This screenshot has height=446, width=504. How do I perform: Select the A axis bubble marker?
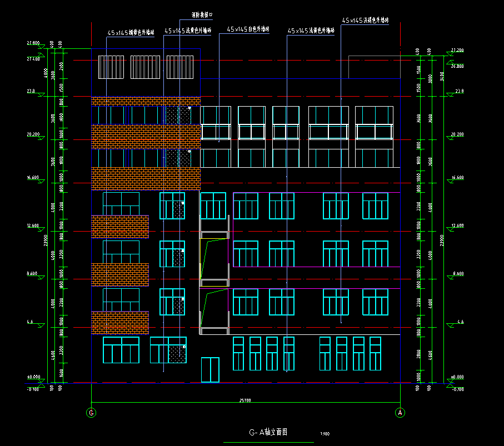coord(400,412)
